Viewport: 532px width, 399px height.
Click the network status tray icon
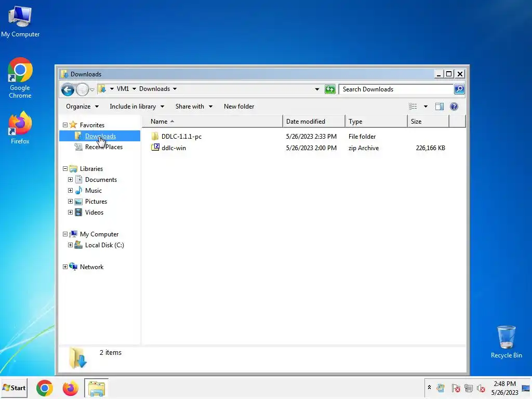[x=469, y=388]
